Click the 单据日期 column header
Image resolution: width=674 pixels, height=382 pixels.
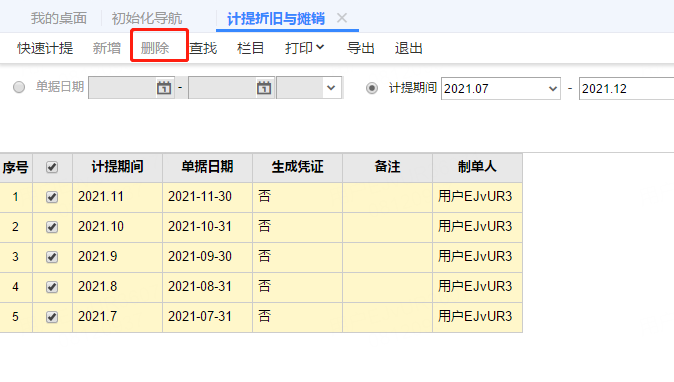(207, 167)
